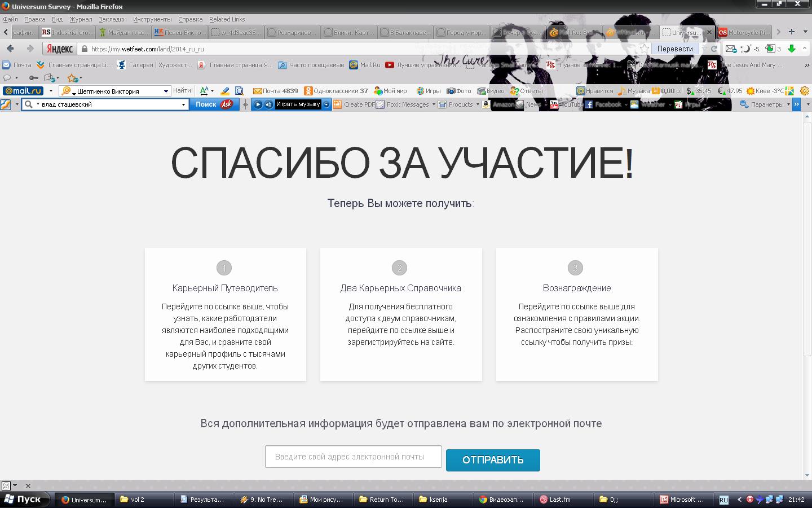The height and width of the screenshot is (508, 812).
Task: Click the reload page icon
Action: [x=714, y=49]
